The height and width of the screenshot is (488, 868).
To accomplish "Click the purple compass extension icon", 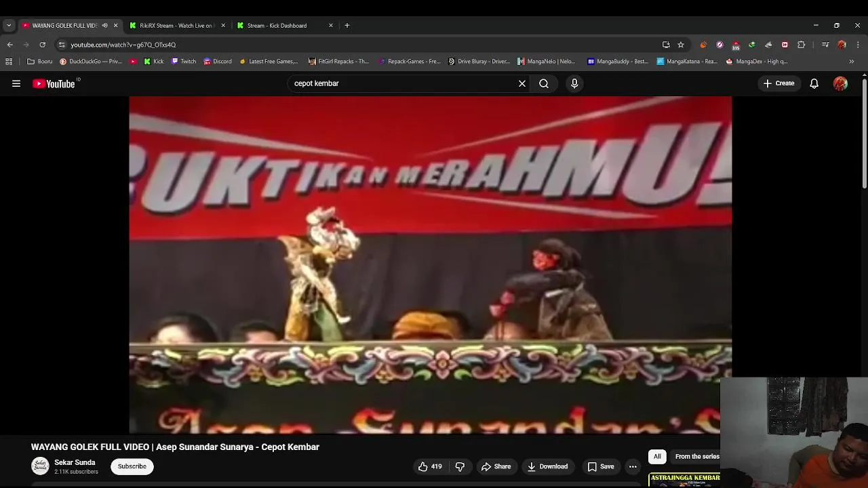I will click(719, 45).
